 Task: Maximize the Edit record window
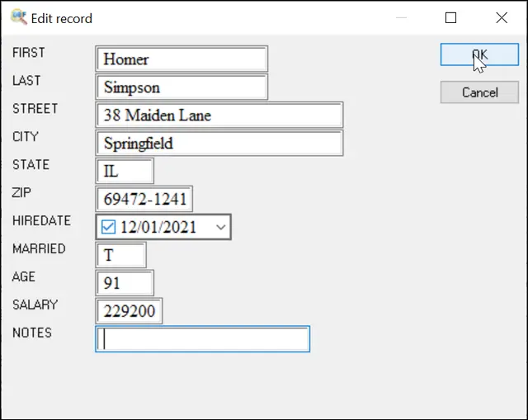click(450, 18)
